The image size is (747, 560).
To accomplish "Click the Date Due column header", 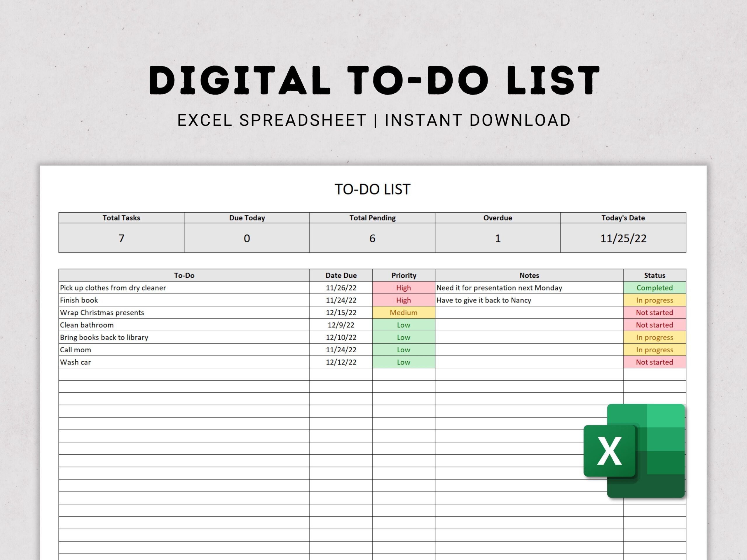I will click(x=341, y=275).
